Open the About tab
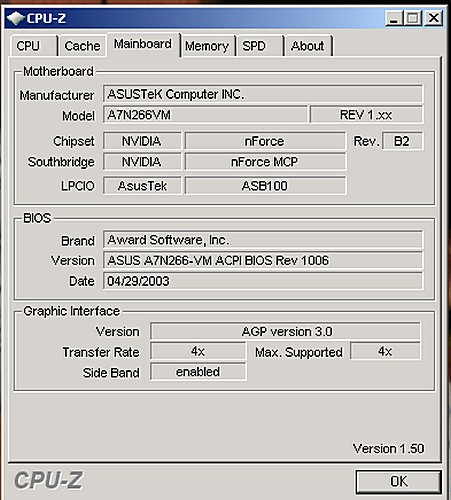451x500 pixels. coord(309,46)
